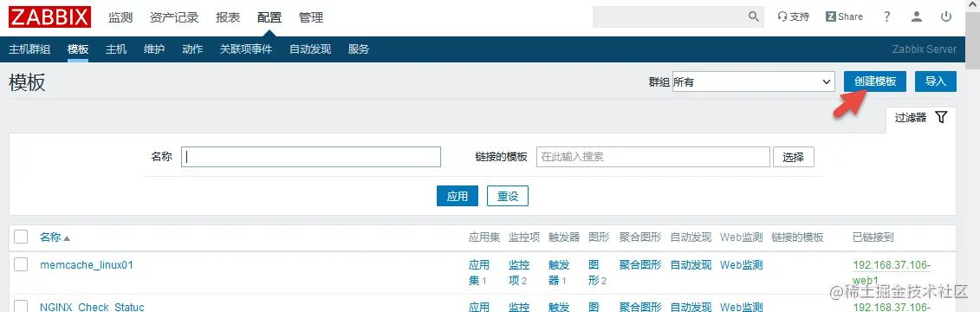Open the 群组 所有 dropdown
Viewport: 980px width, 312px height.
pos(754,81)
